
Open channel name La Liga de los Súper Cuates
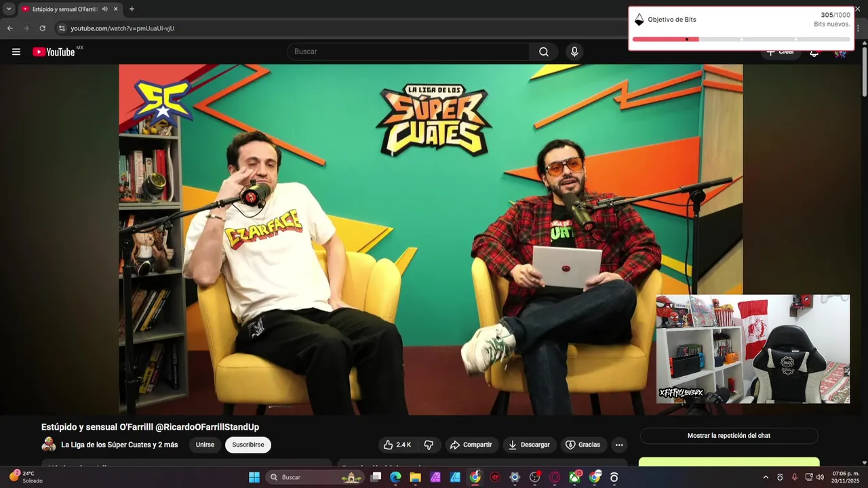click(x=119, y=445)
